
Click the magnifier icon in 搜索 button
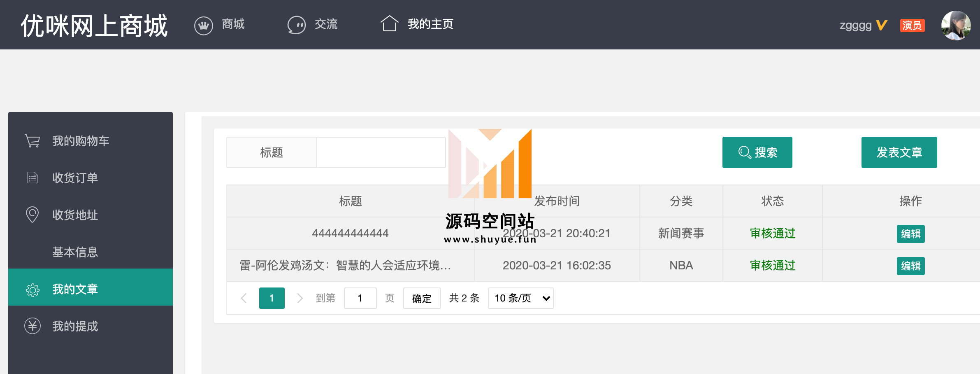coord(745,152)
